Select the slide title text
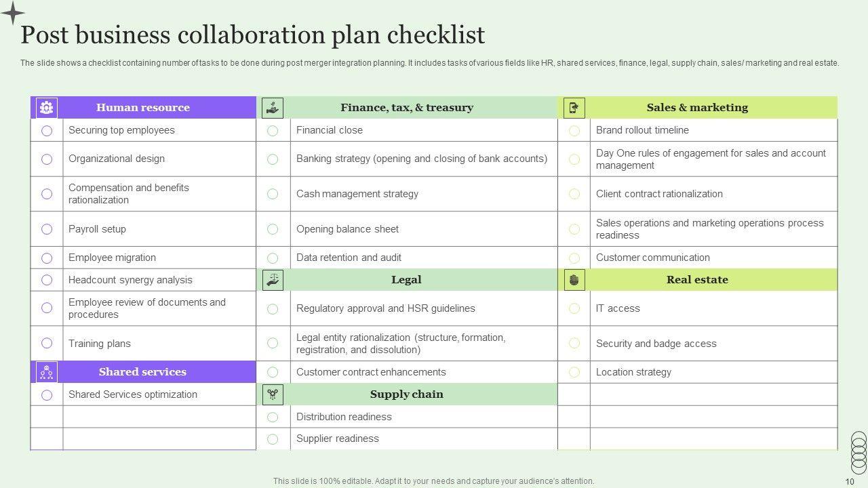The height and width of the screenshot is (488, 868). 253,35
